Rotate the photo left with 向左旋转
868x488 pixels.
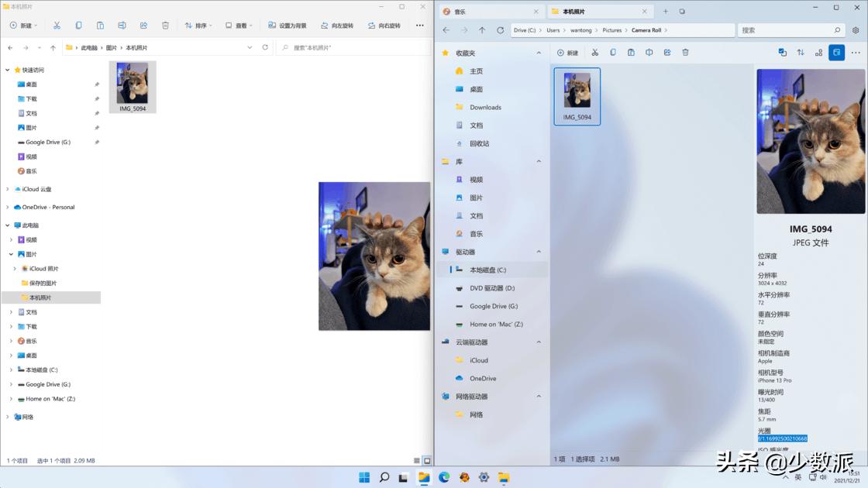pos(339,25)
